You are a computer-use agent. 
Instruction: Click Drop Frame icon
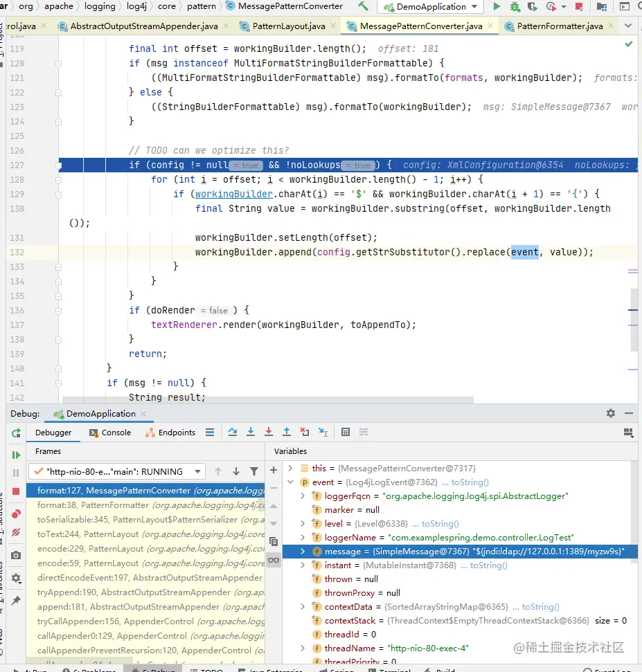click(x=305, y=432)
